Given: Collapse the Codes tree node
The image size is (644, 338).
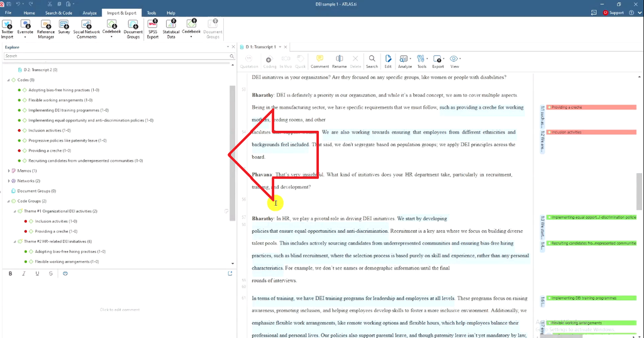Looking at the screenshot, I should click(x=9, y=80).
